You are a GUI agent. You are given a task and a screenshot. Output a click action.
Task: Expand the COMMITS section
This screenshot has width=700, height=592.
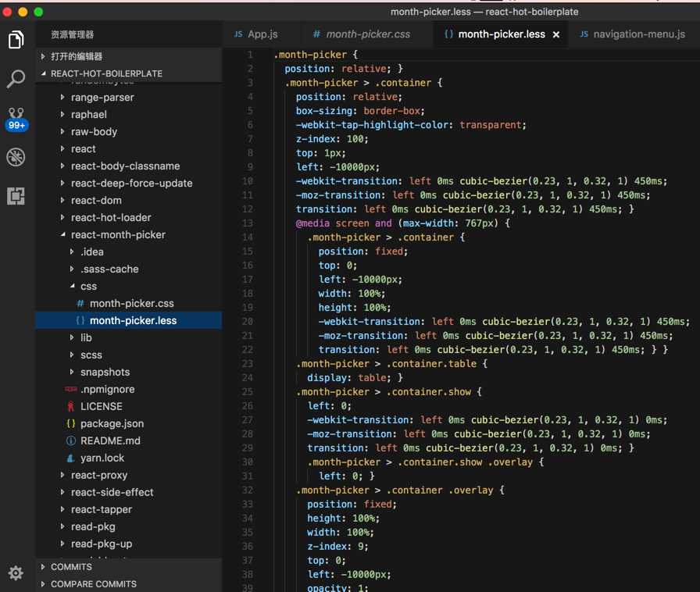(x=71, y=567)
